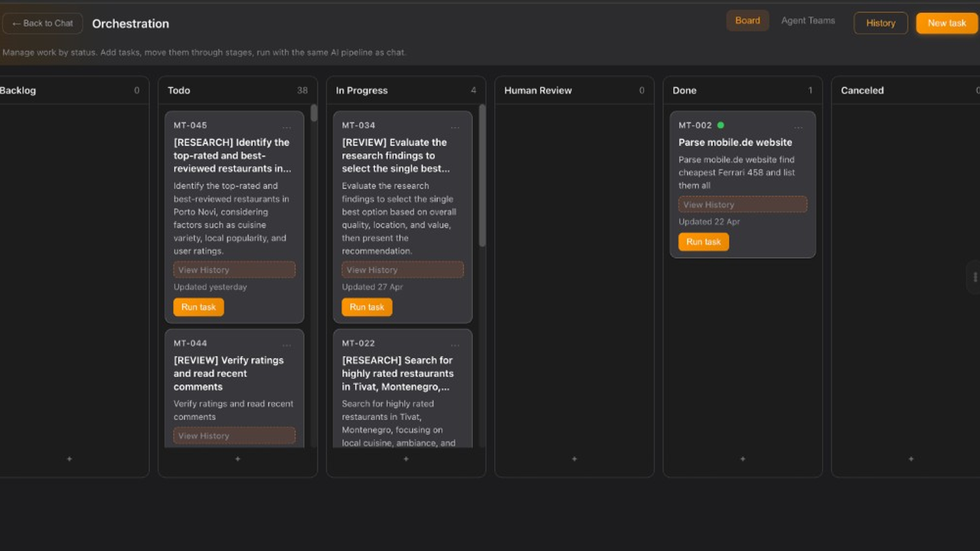Click the "[RESEARCH] Identify the top-rated" card title
This screenshot has height=551, width=980.
[x=233, y=155]
